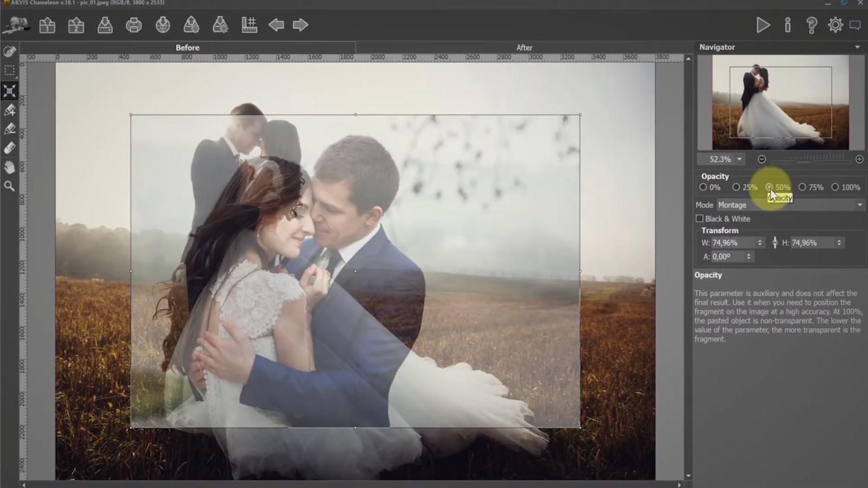Click the print image icon

[x=134, y=25]
